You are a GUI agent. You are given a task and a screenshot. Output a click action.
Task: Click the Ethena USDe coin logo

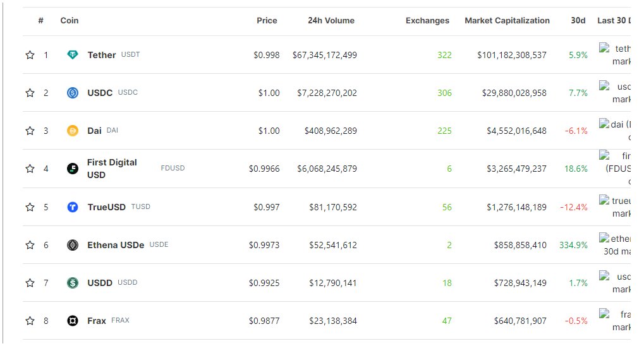click(x=73, y=245)
